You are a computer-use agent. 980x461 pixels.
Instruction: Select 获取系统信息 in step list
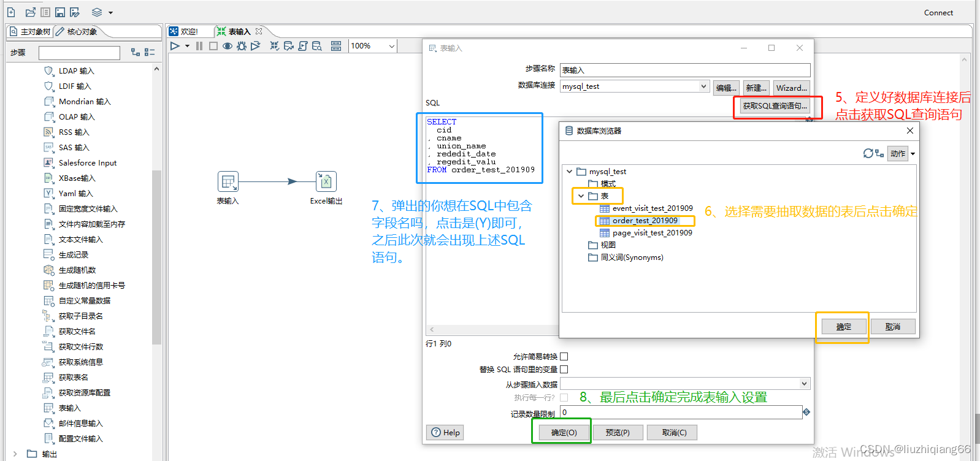coord(80,362)
